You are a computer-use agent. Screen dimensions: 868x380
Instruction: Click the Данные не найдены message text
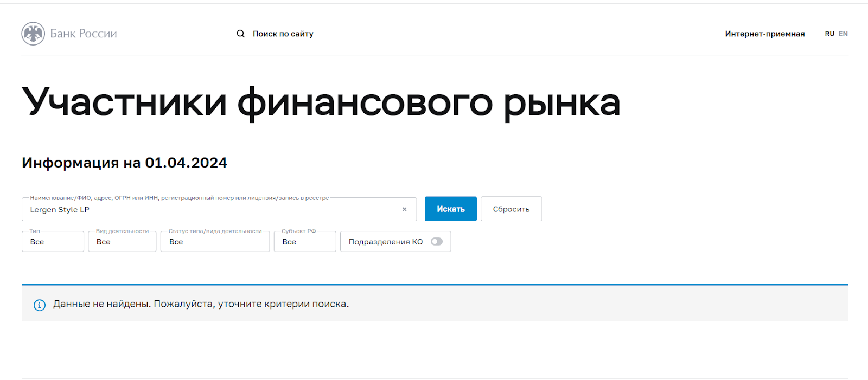[x=201, y=304]
